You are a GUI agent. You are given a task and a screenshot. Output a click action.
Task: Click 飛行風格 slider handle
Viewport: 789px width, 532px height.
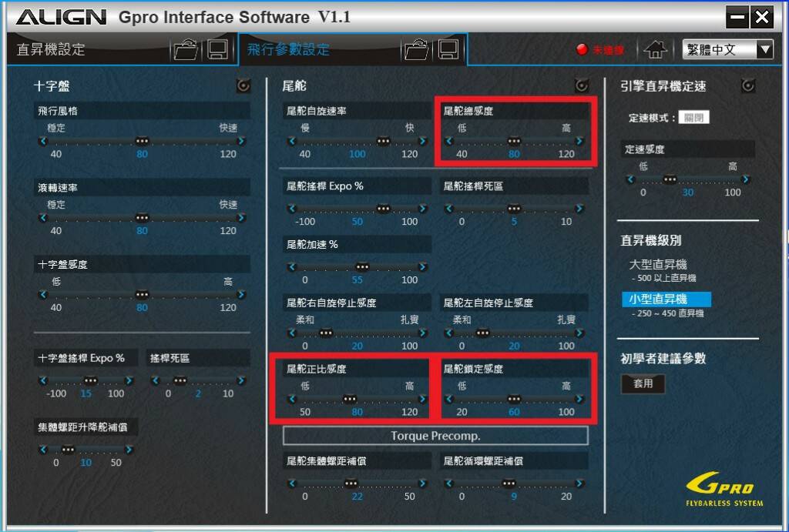pyautogui.click(x=143, y=142)
